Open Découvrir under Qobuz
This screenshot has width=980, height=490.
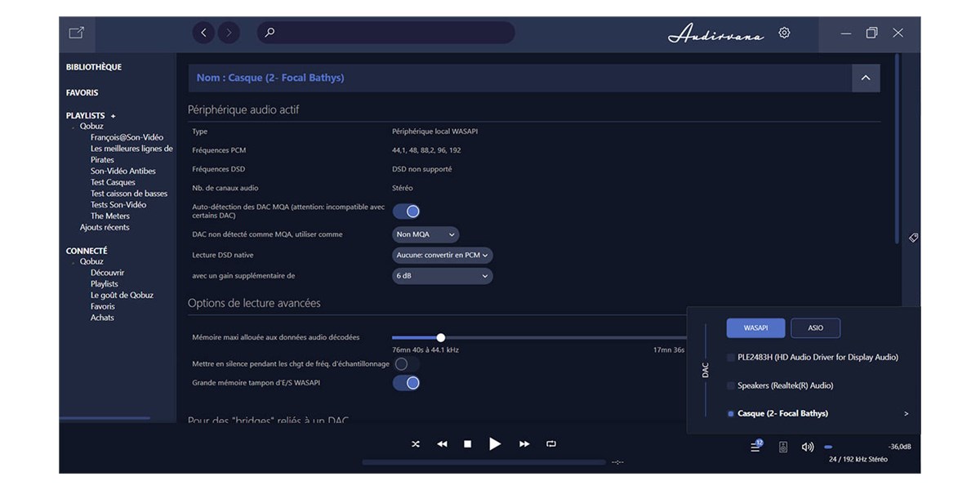click(107, 273)
